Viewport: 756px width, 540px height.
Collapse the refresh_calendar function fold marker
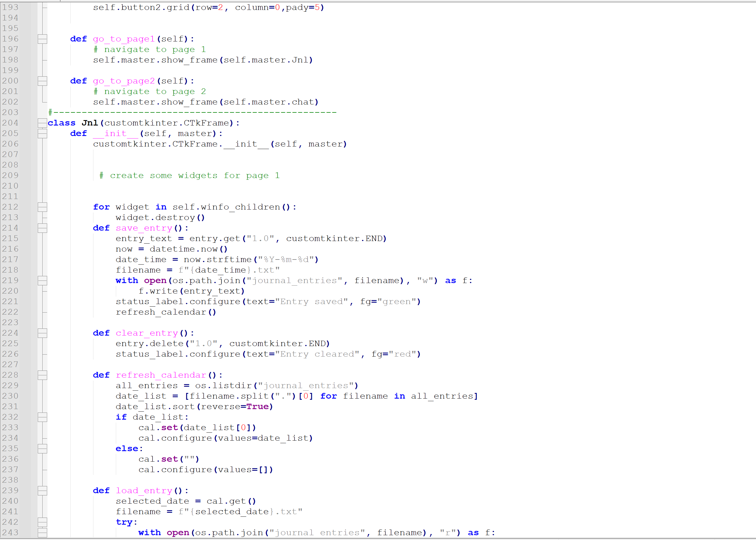click(42, 375)
